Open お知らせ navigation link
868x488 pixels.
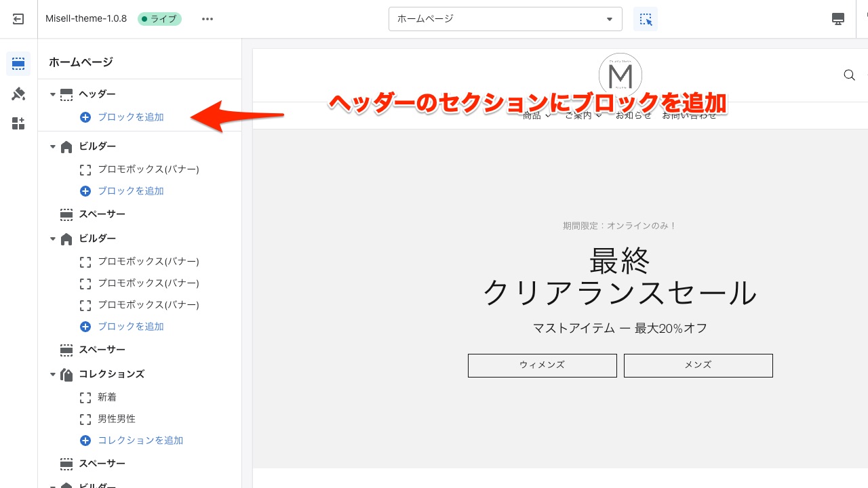click(x=633, y=116)
